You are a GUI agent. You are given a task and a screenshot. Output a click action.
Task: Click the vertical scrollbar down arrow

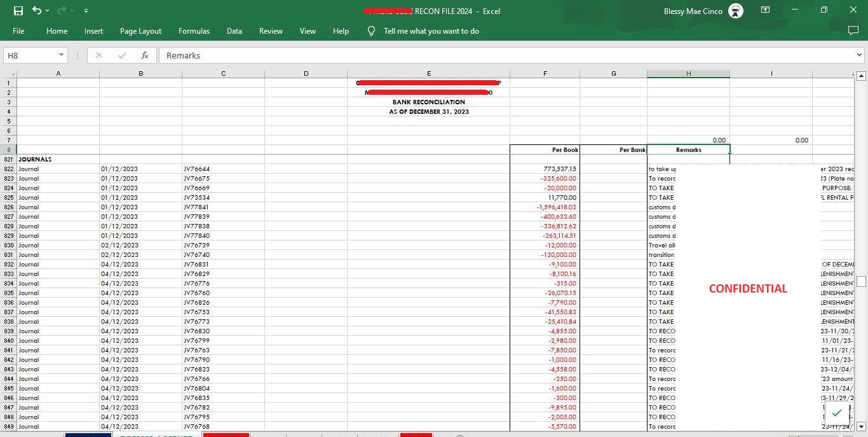[862, 426]
